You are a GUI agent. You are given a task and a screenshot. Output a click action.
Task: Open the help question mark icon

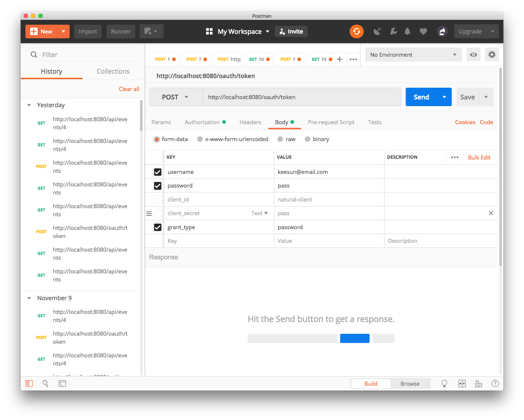[x=495, y=384]
